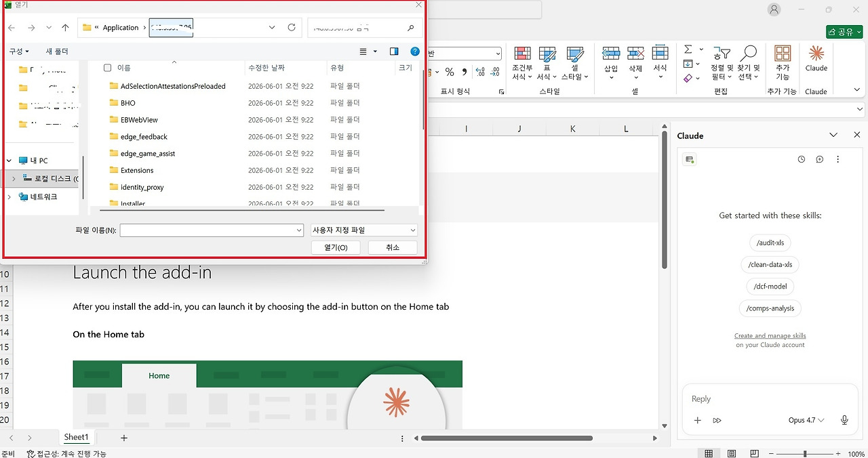Click the Reply text field in Claude panel
868x458 pixels.
770,399
